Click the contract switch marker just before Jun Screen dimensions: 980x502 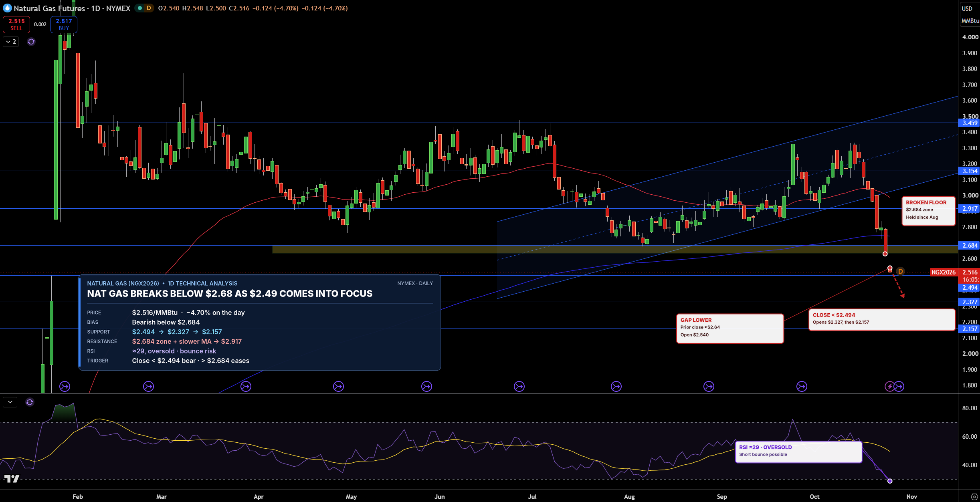[x=427, y=387]
